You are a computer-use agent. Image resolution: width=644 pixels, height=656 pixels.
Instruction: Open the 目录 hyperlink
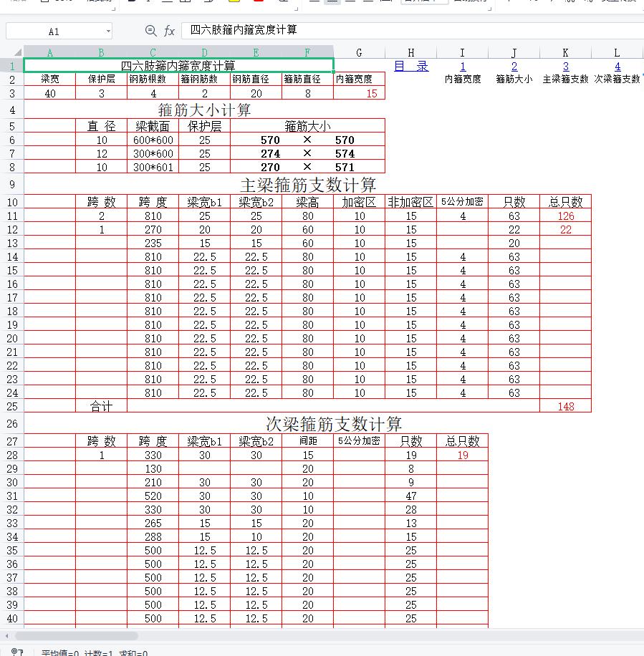(x=411, y=66)
